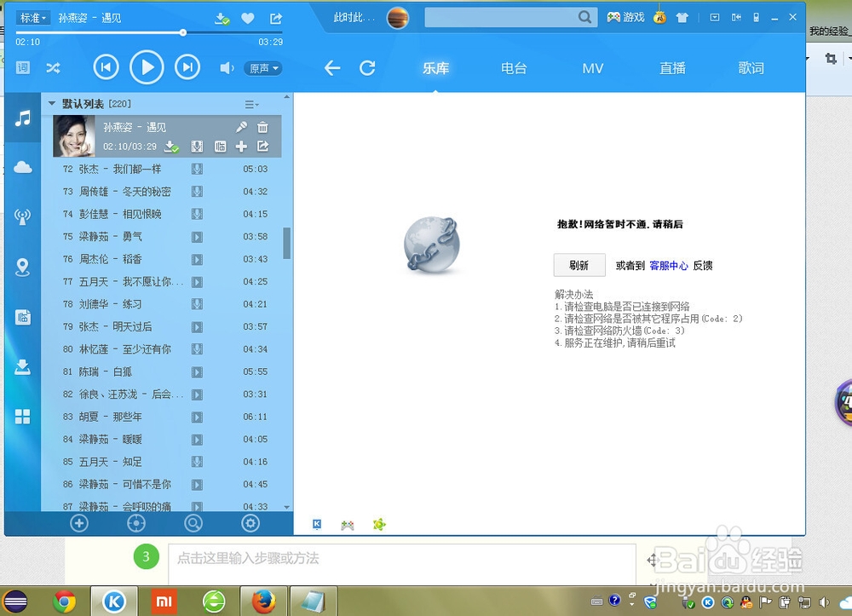Click add-songs plus icon at list bottom
The height and width of the screenshot is (616, 852).
(x=79, y=524)
